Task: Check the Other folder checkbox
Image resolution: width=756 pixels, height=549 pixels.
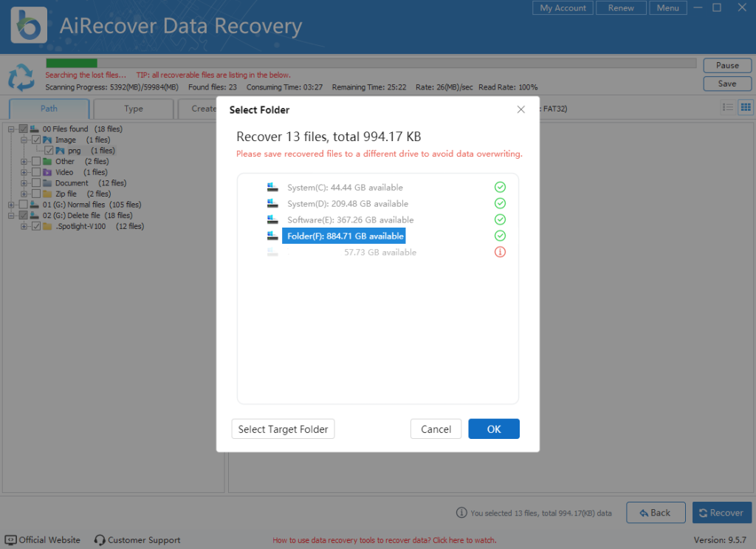Action: [x=35, y=161]
